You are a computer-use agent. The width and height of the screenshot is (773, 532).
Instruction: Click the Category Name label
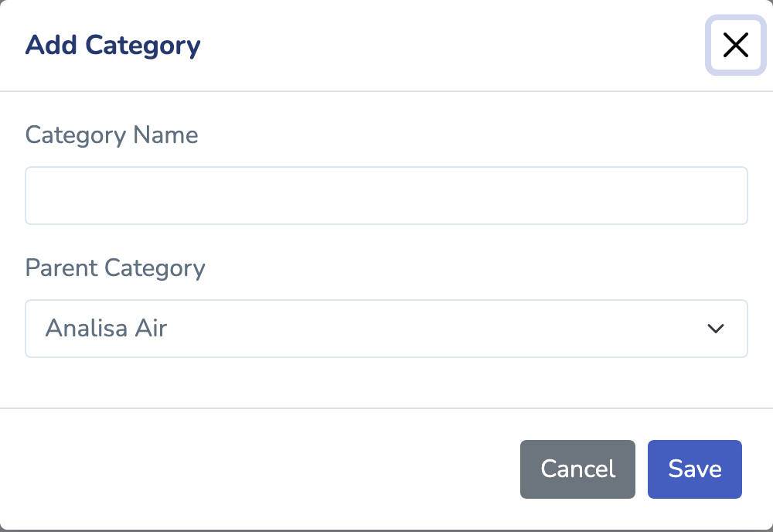pos(112,135)
